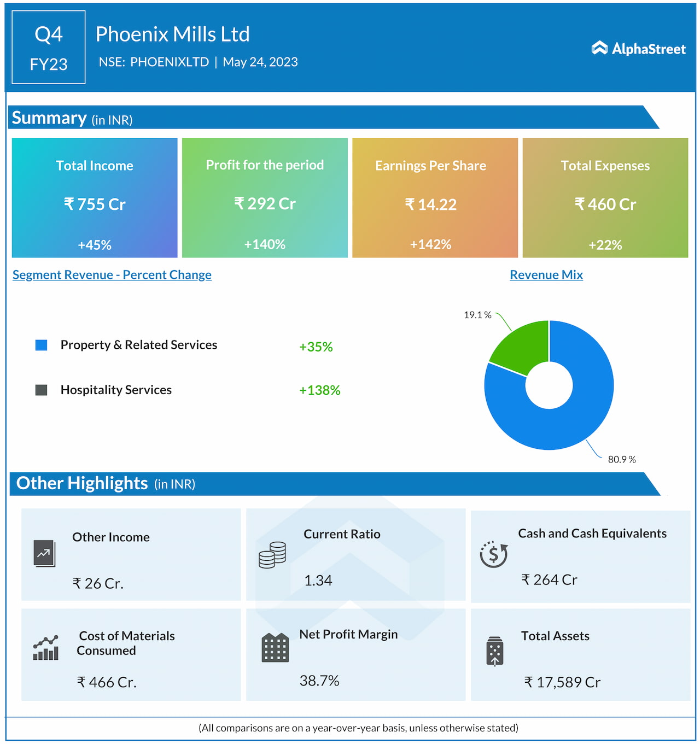
Task: Click the Net Profit Margin building icon
Action: [x=275, y=648]
